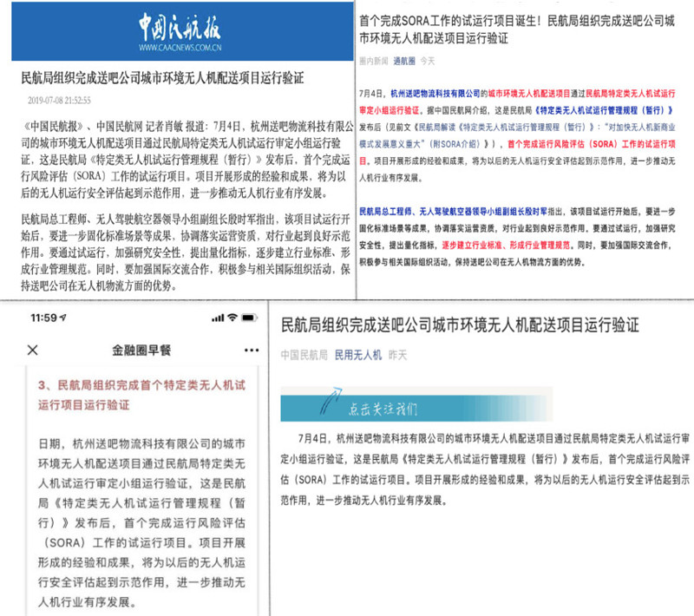Open the three-dot more menu
The height and width of the screenshot is (616, 694).
coord(252,350)
